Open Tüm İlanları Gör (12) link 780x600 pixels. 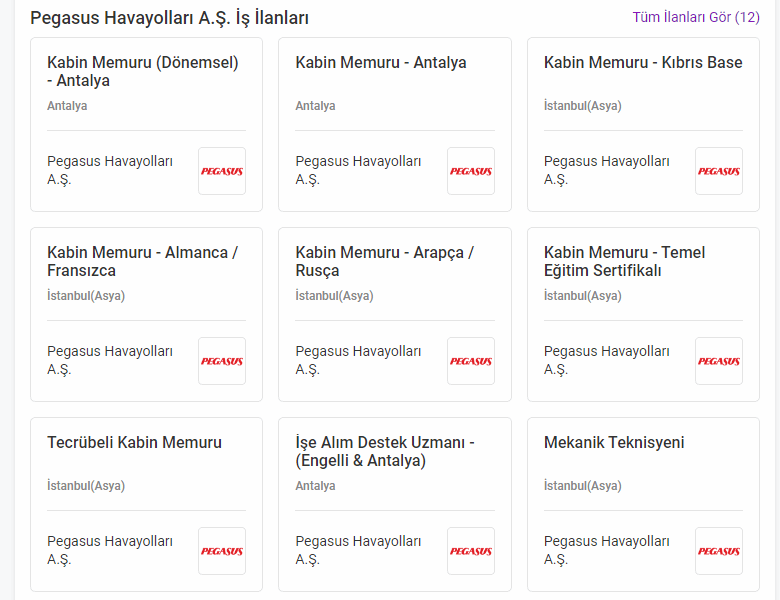click(696, 17)
